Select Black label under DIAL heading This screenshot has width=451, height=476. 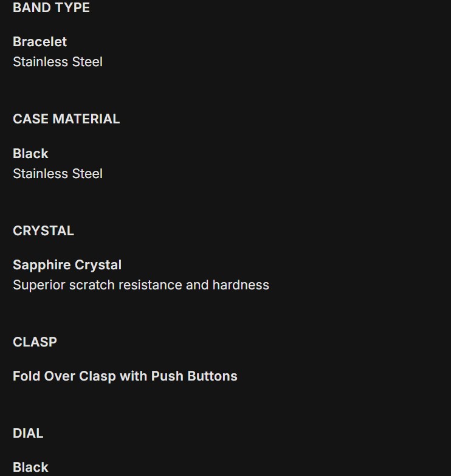[30, 467]
